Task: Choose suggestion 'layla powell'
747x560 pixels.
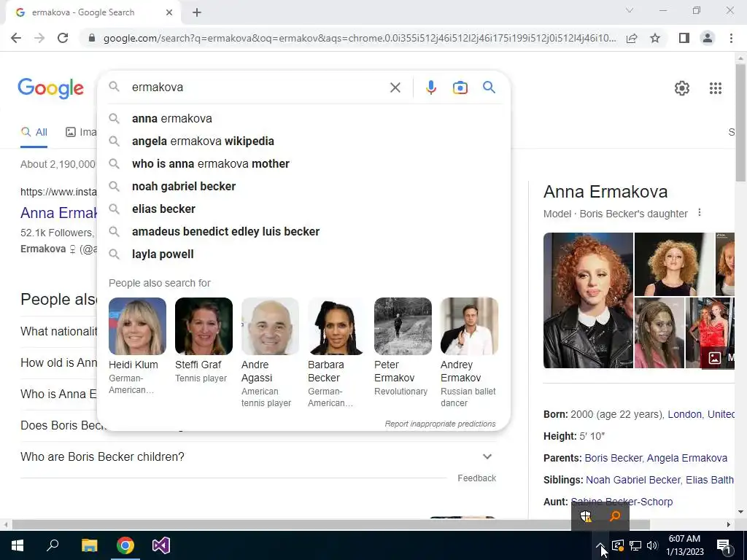Action: (x=303, y=254)
